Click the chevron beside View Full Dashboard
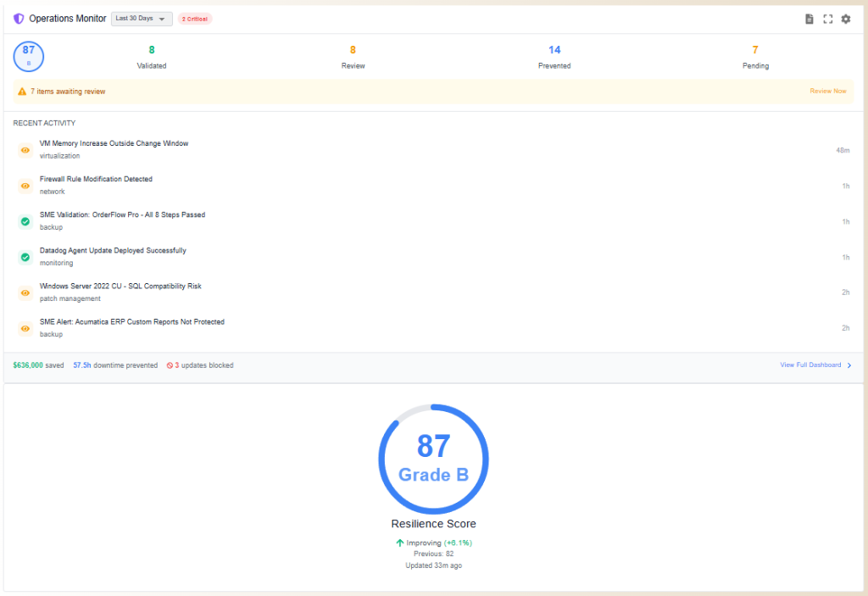 (x=850, y=365)
